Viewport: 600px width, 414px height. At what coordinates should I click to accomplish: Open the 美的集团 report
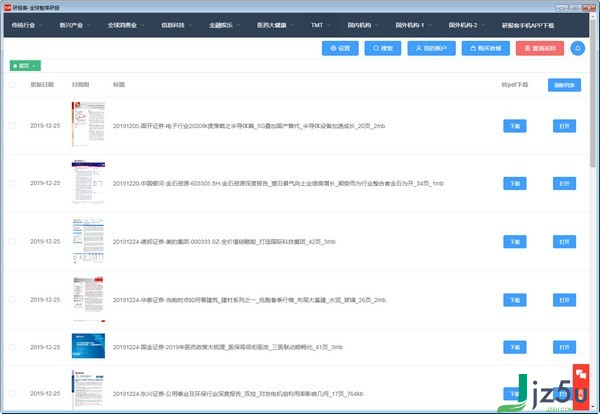tap(564, 242)
